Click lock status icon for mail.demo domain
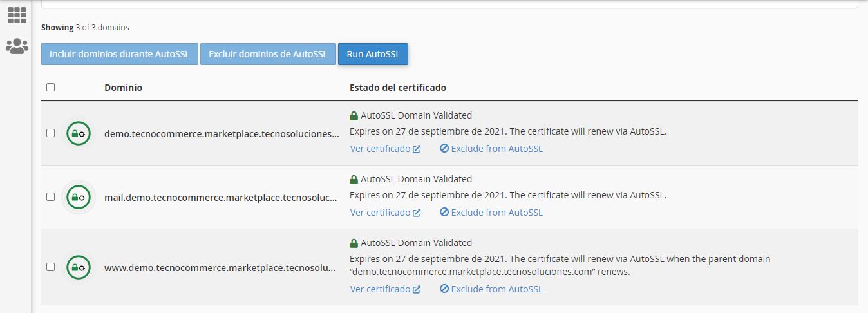This screenshot has width=868, height=313. [x=78, y=197]
